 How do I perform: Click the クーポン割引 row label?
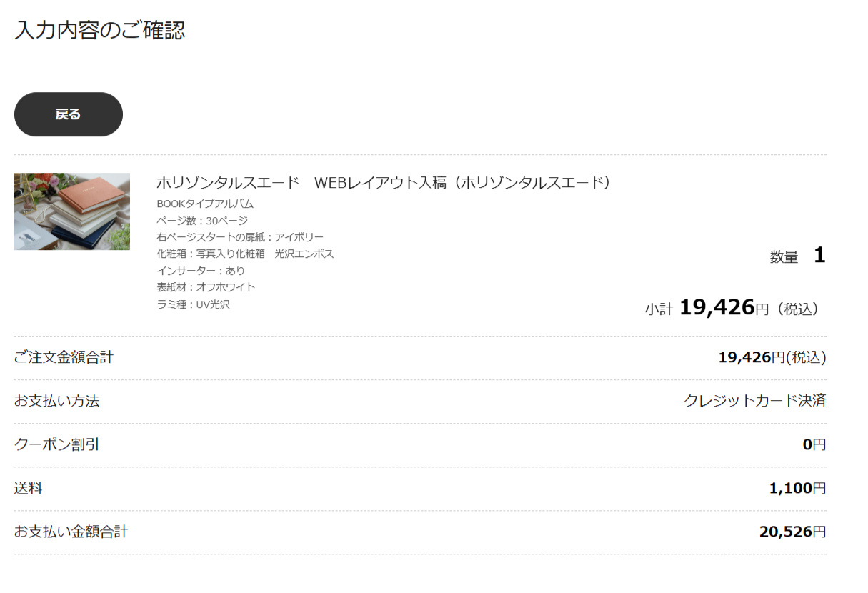56,445
